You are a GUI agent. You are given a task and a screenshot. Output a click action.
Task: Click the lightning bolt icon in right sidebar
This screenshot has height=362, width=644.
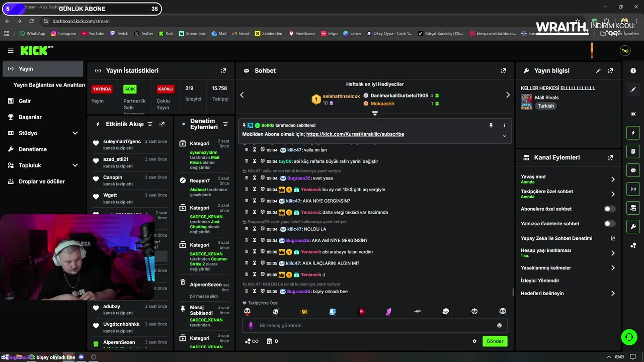point(633,133)
